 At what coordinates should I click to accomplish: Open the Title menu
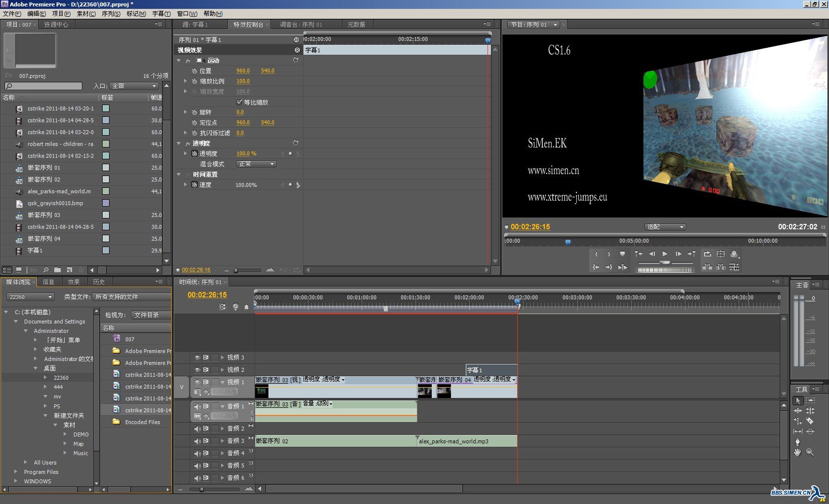[x=161, y=14]
